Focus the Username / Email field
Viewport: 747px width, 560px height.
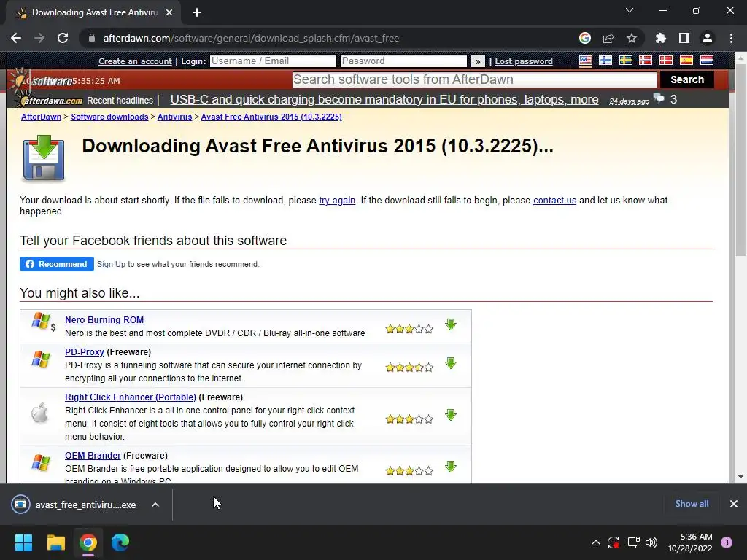(273, 61)
